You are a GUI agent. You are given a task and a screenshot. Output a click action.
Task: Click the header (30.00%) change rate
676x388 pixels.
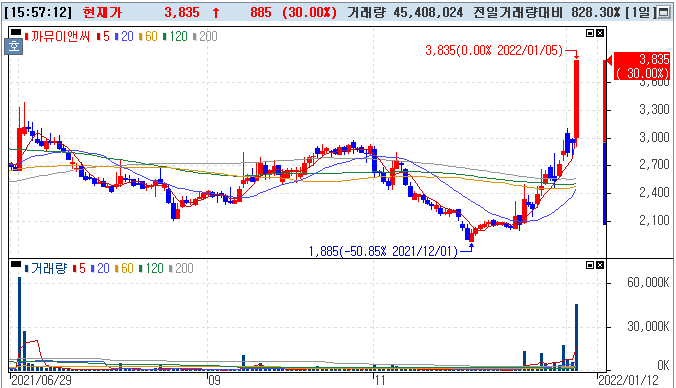click(x=309, y=12)
